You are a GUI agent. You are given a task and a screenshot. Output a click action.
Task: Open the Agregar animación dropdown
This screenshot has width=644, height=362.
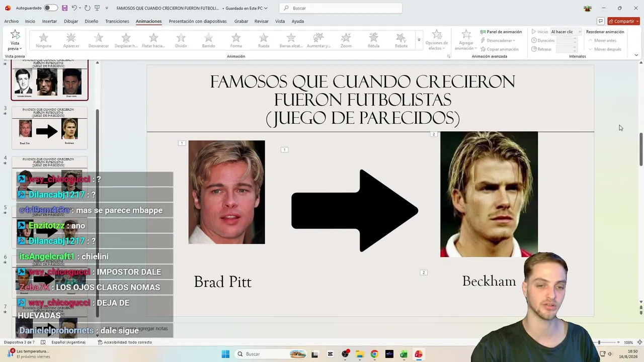click(x=466, y=40)
